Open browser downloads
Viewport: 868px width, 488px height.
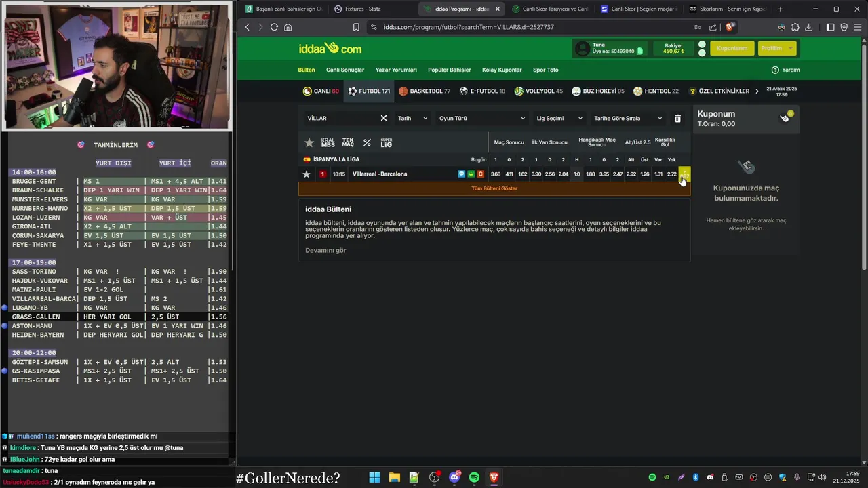pos(809,27)
